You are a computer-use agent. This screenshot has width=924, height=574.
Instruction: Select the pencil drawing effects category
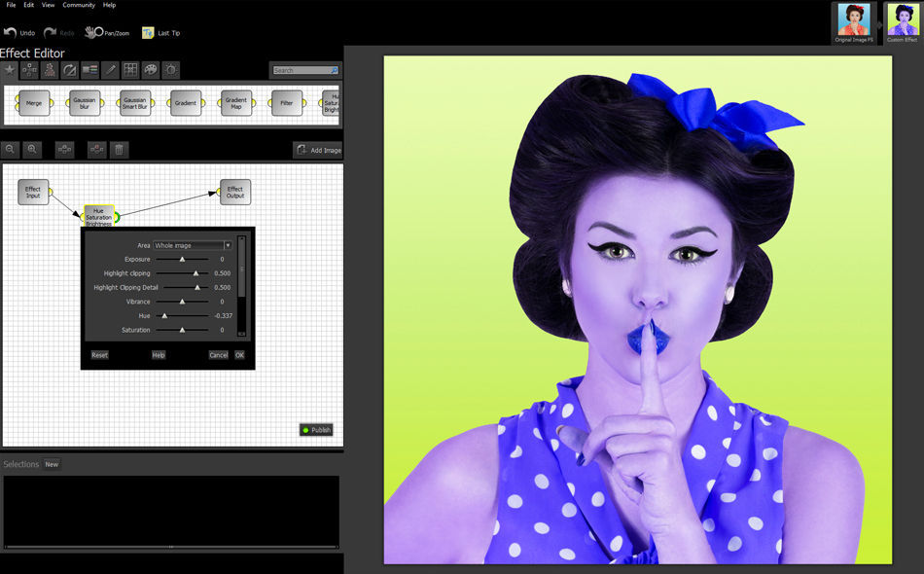[x=110, y=70]
